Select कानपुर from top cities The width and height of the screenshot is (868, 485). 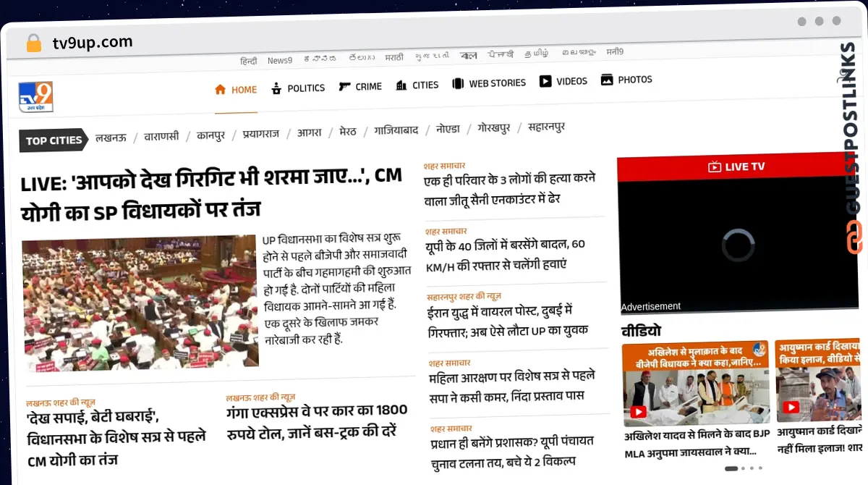click(210, 135)
